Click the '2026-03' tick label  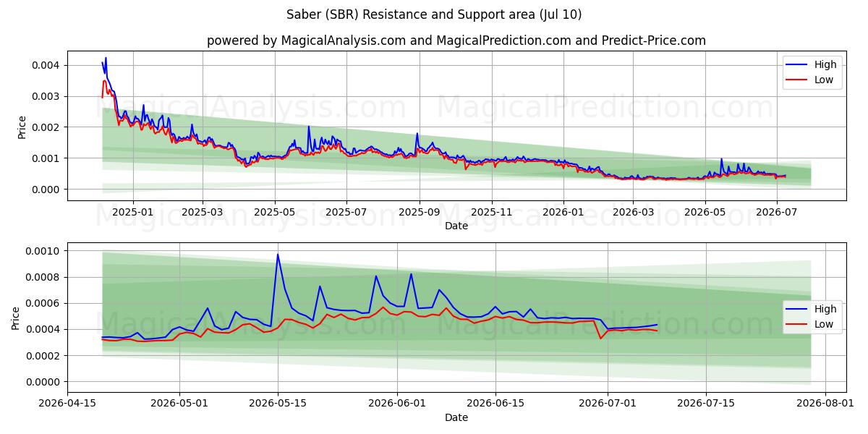click(633, 212)
